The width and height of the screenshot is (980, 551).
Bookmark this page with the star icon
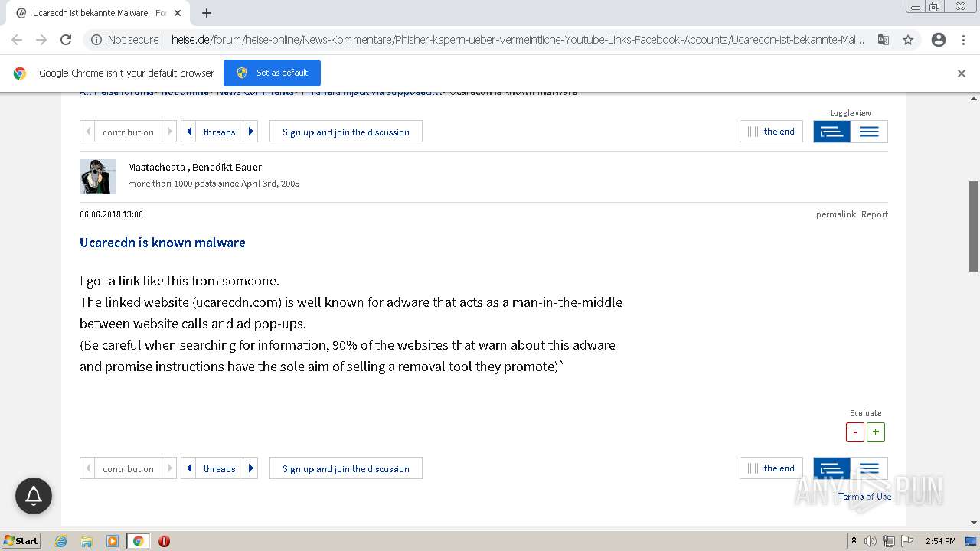[x=908, y=40]
